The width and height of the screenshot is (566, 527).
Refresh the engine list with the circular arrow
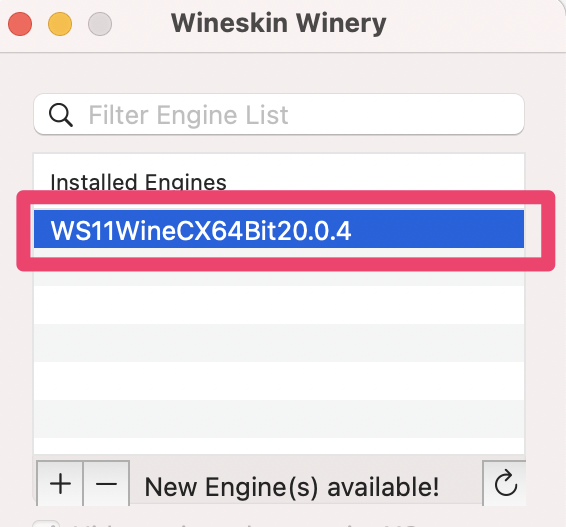(x=505, y=484)
